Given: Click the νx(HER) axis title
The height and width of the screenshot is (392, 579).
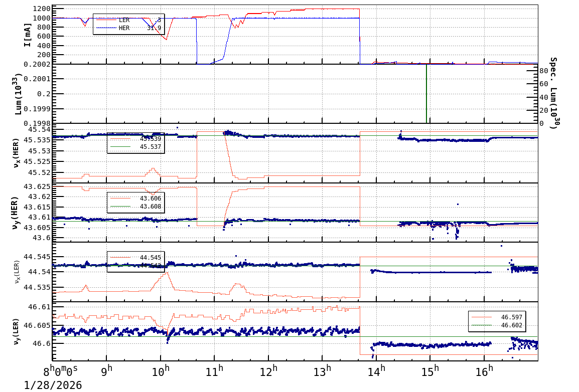Looking at the screenshot, I should pos(16,153).
